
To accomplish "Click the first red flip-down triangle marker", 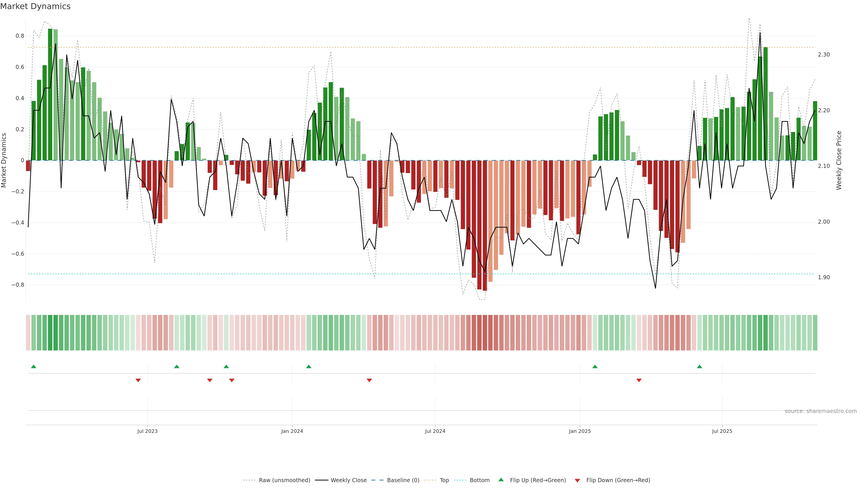I will [138, 380].
